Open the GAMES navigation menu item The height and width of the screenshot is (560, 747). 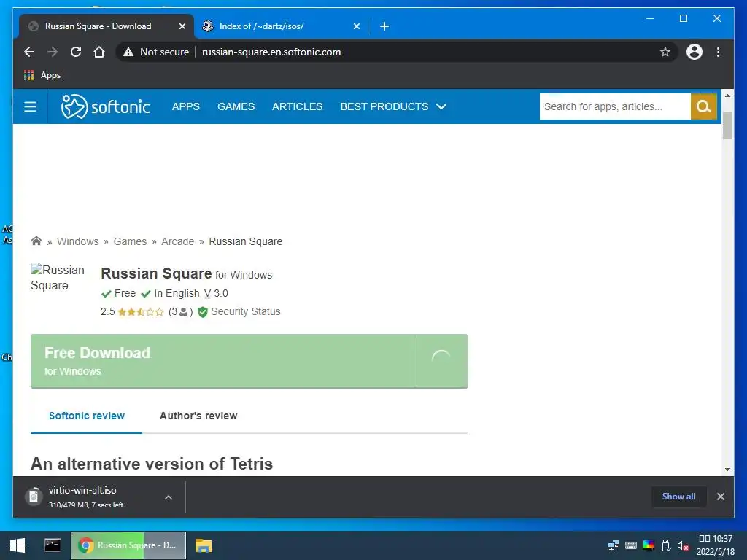point(236,106)
